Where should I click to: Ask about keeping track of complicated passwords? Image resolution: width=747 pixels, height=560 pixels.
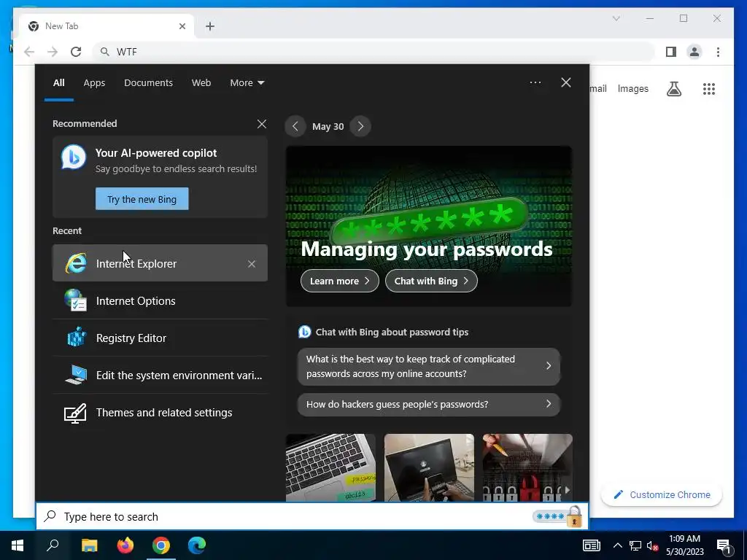[x=429, y=366]
